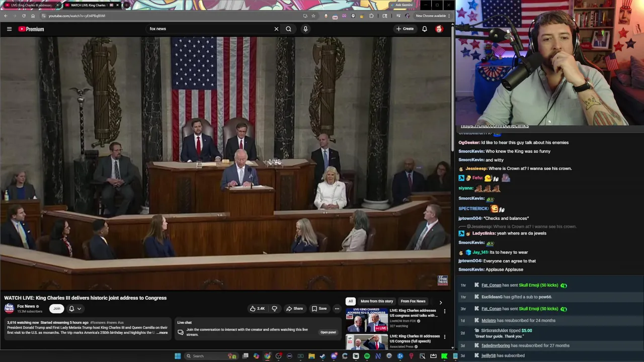Like the video (2.4K thumbs up)

257,308
